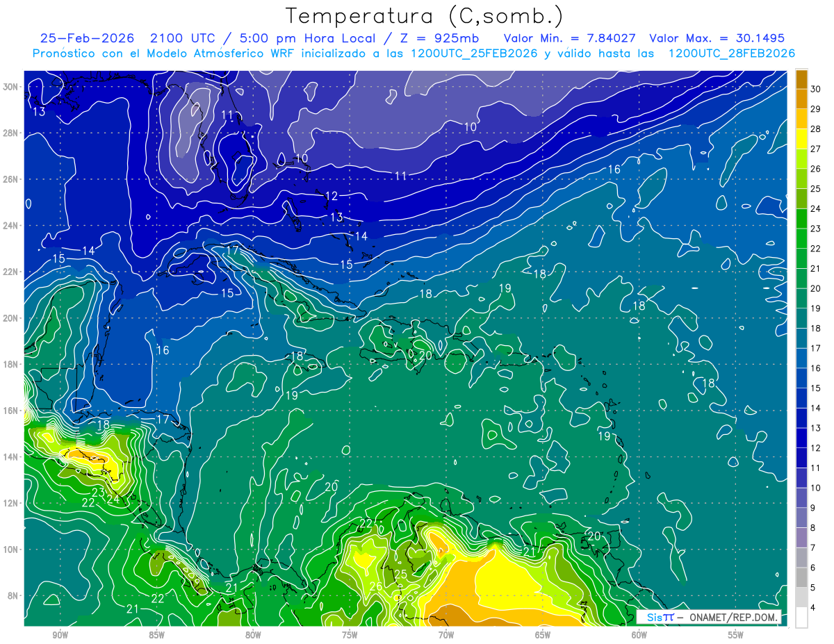
Task: Click the "17" label on the colorbar scale
Action: [816, 348]
